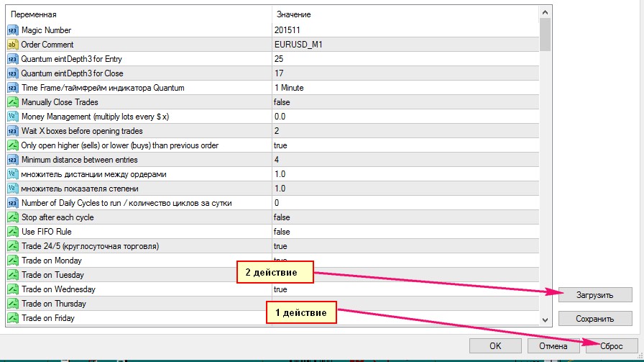Click the string icon beside Order Comment
Image resolution: width=644 pixels, height=362 pixels.
13,45
